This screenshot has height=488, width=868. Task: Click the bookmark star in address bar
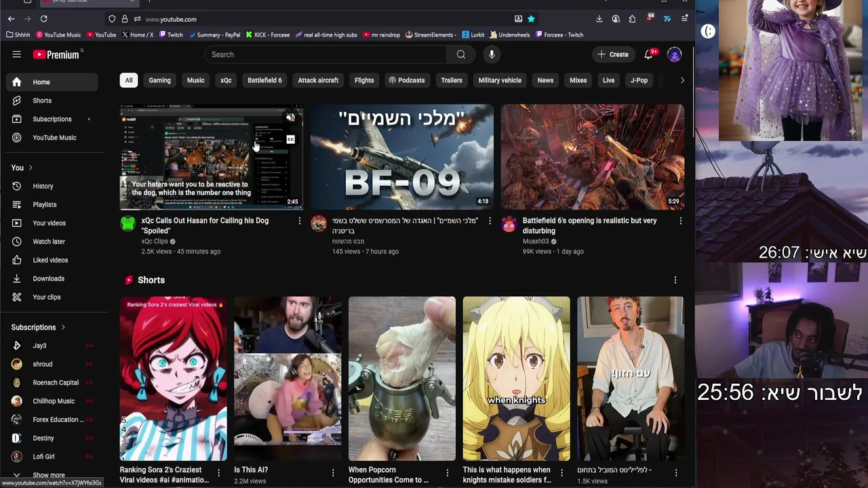click(x=531, y=19)
